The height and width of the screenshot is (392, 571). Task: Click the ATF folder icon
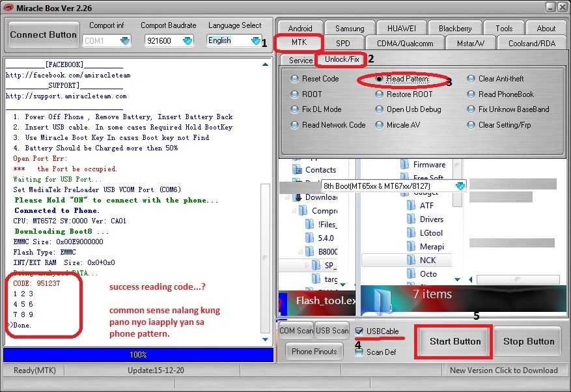click(411, 206)
